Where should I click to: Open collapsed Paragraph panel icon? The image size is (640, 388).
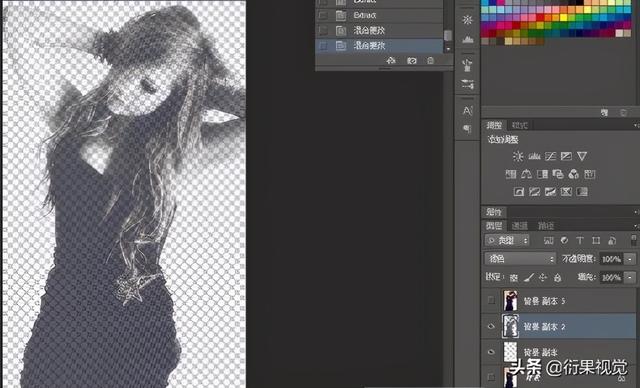(468, 129)
